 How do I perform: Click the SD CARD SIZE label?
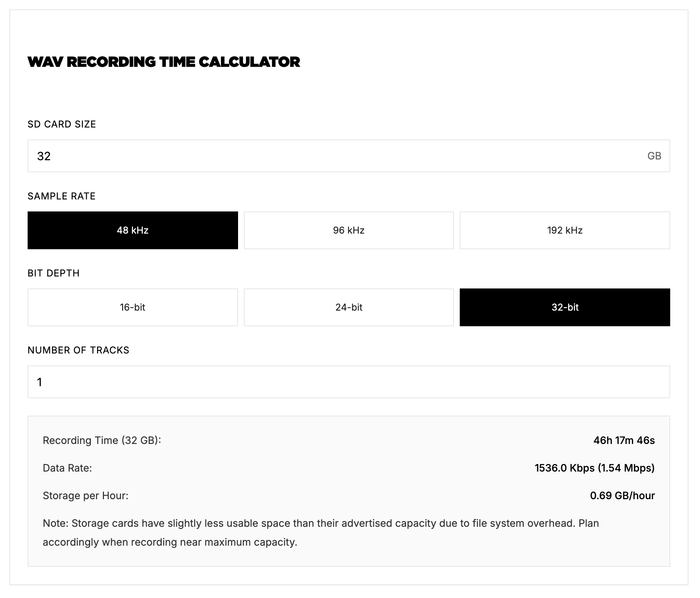click(x=62, y=124)
